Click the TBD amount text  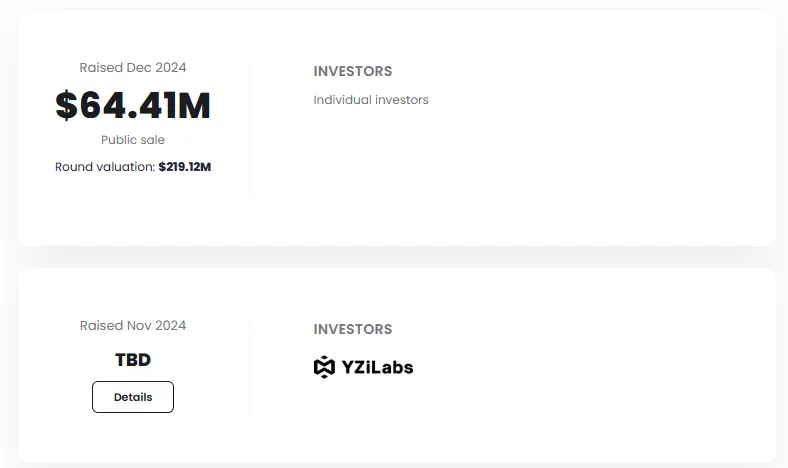tap(133, 359)
